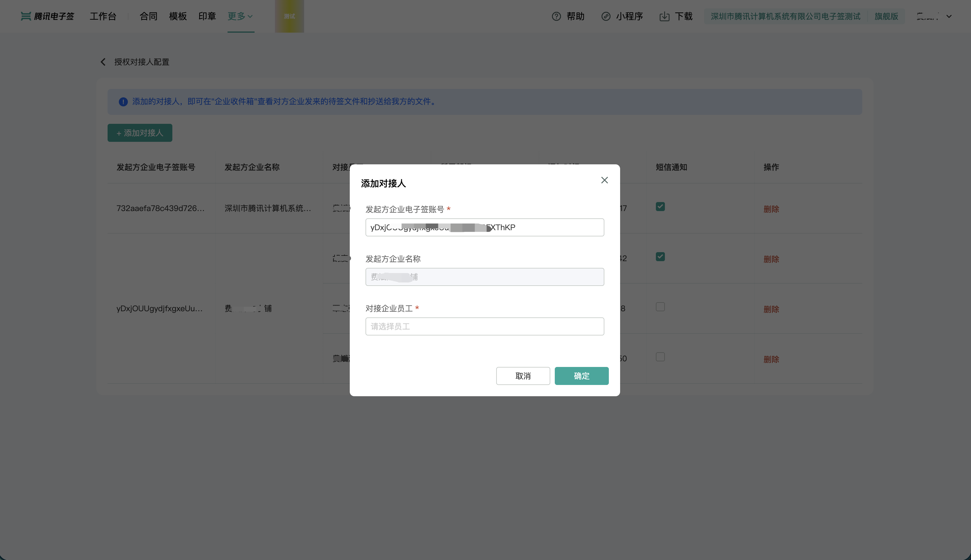Go to 工作台 in top navigation
The width and height of the screenshot is (971, 560).
point(103,16)
